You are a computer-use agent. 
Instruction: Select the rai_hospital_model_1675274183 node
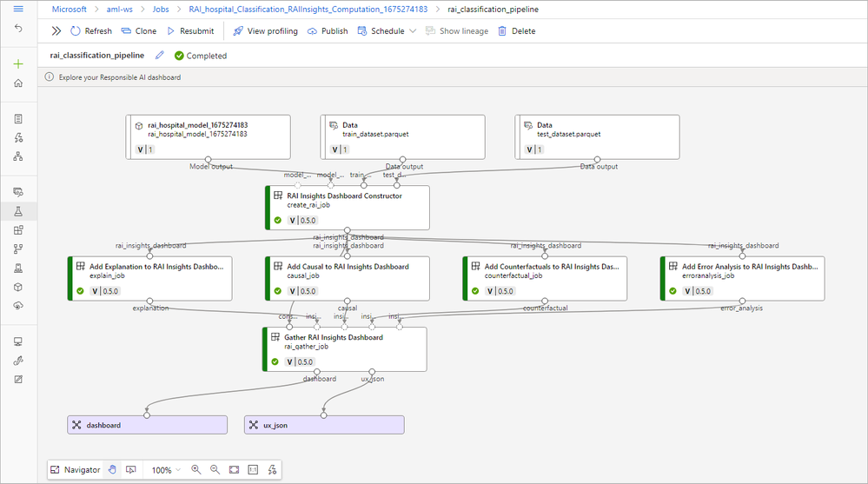tap(209, 136)
